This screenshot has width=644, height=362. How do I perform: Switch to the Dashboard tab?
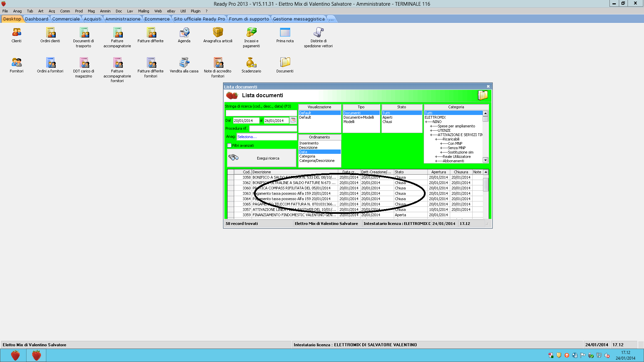pos(37,19)
